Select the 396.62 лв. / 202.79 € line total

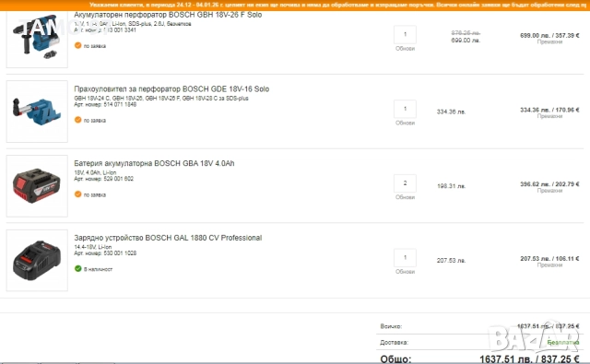click(549, 184)
